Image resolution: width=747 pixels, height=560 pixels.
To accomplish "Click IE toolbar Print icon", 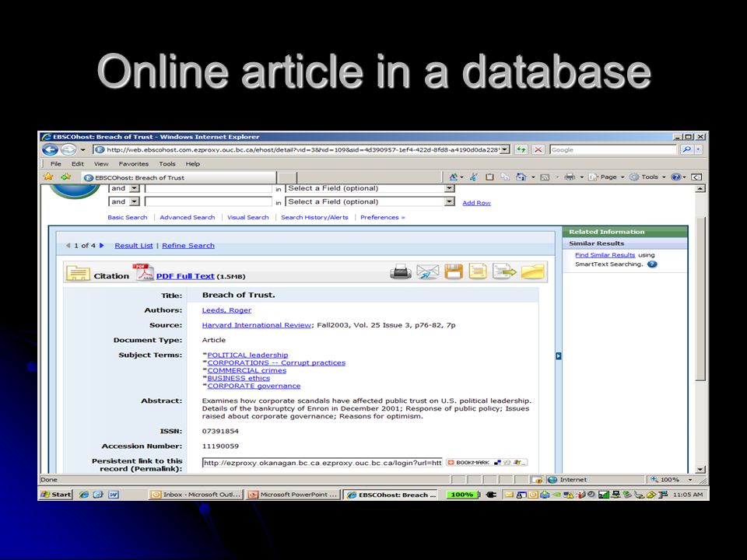I will point(570,177).
